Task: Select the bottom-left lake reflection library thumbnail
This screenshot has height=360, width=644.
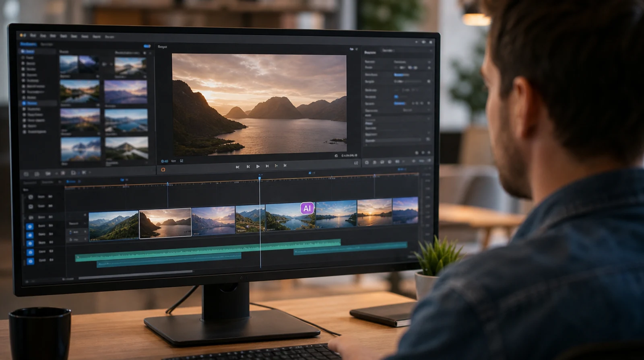Action: pyautogui.click(x=80, y=150)
